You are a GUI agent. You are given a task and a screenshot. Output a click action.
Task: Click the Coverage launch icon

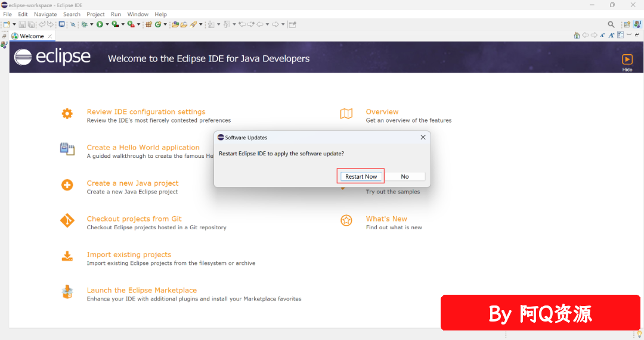pyautogui.click(x=116, y=24)
